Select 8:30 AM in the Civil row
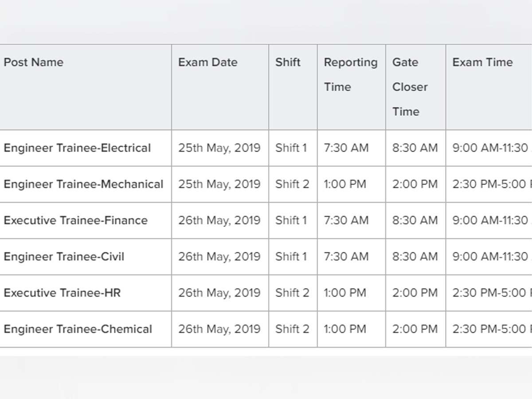Image resolution: width=532 pixels, height=399 pixels. point(415,257)
